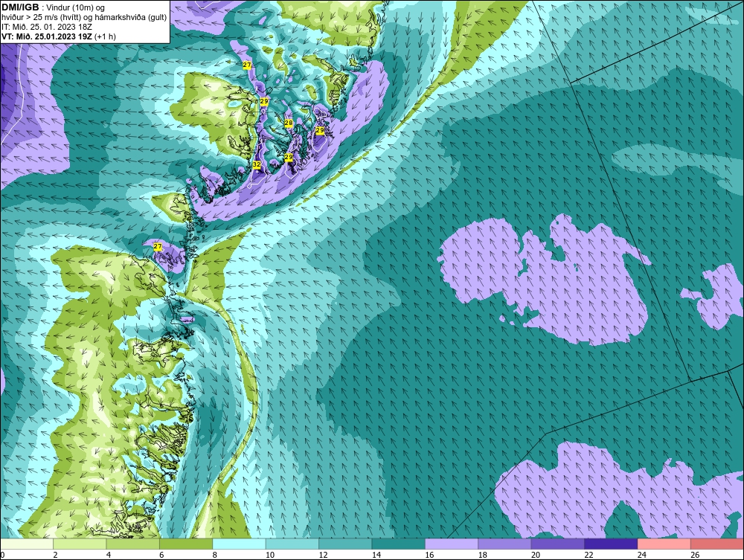744x560 pixels.
Task: Pick the dark indigo 22–24 legend swatch
Action: [611, 544]
